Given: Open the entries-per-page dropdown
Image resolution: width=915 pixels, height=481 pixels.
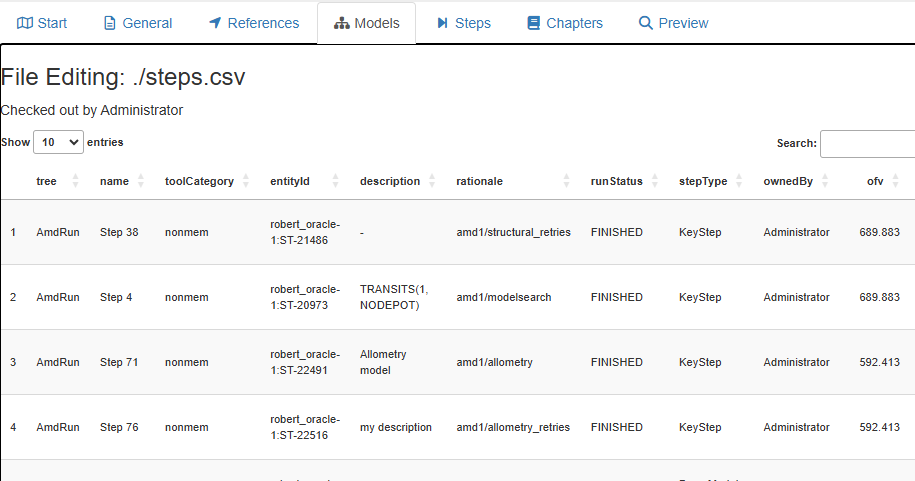Looking at the screenshot, I should (58, 143).
